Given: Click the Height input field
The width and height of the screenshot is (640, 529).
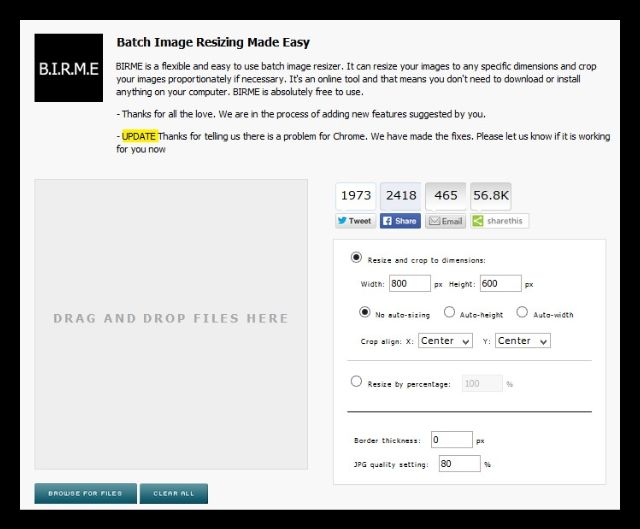Looking at the screenshot, I should pos(501,284).
